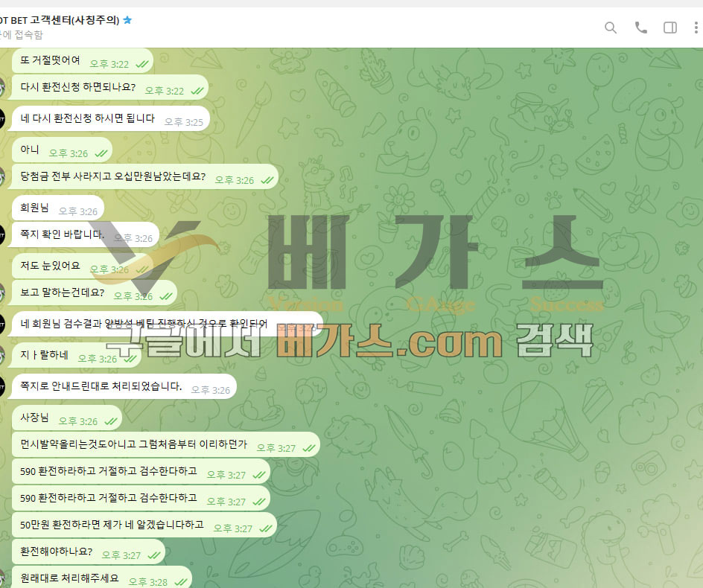
Task: Select message '보고 말하는건데요?'
Action: [x=94, y=293]
